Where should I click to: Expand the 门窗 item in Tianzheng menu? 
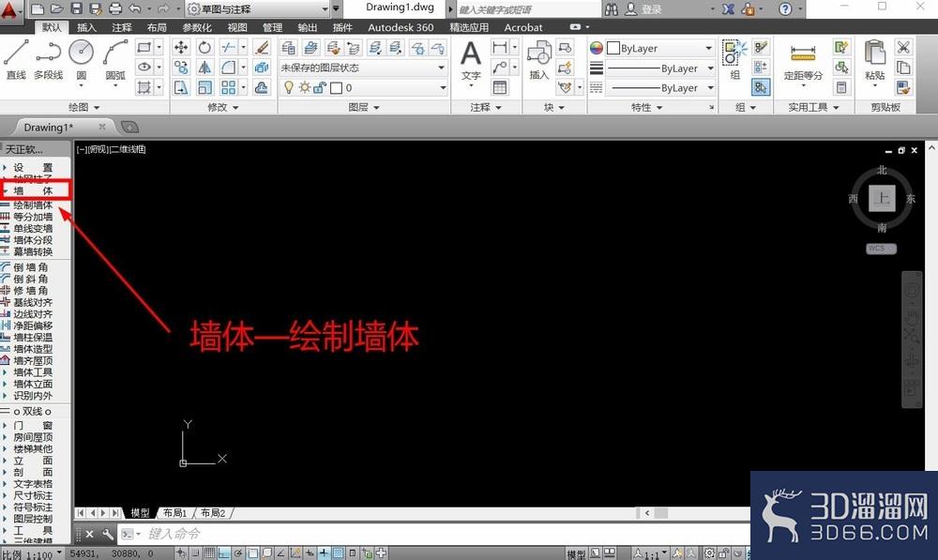click(x=33, y=425)
